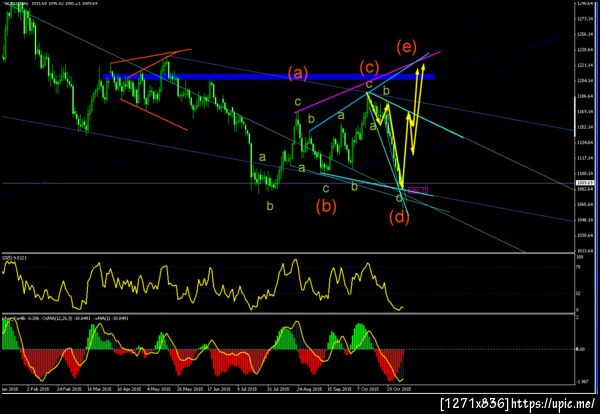Screen dimensions: 600x414
Task: Click the 4 May 2015 date label
Action: 159,389
